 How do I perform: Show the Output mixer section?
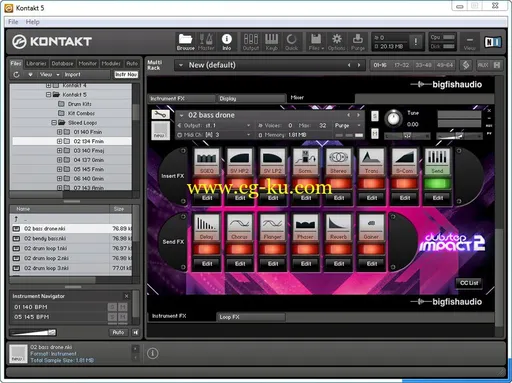[x=251, y=42]
